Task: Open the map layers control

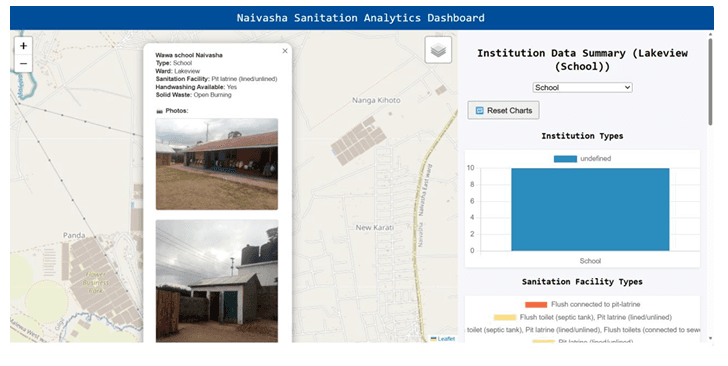Action: (438, 50)
